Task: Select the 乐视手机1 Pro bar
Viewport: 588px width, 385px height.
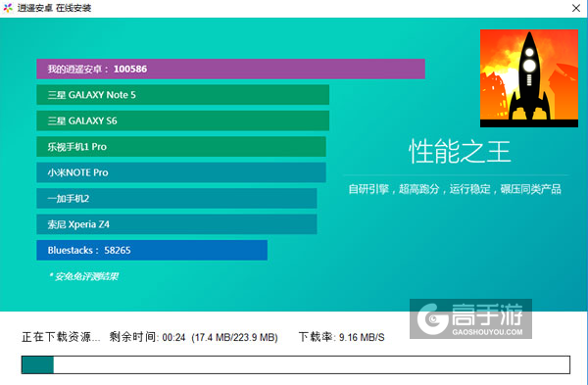Action: coord(181,146)
